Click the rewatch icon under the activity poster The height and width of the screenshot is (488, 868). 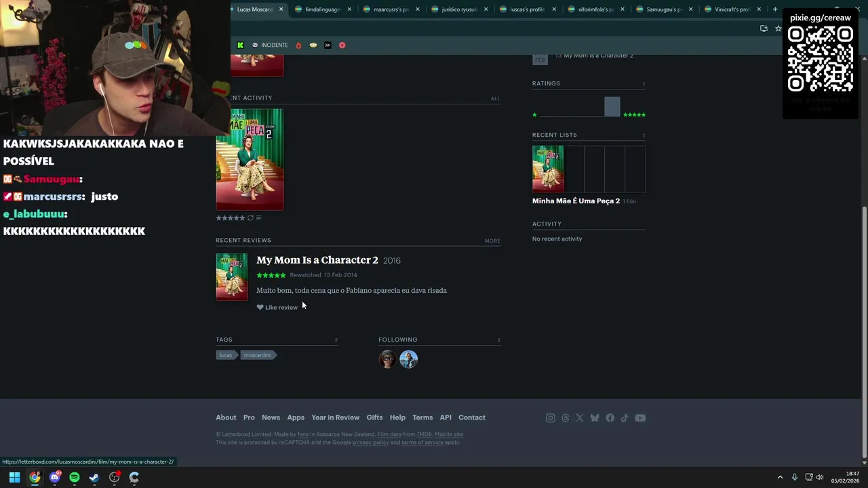250,218
